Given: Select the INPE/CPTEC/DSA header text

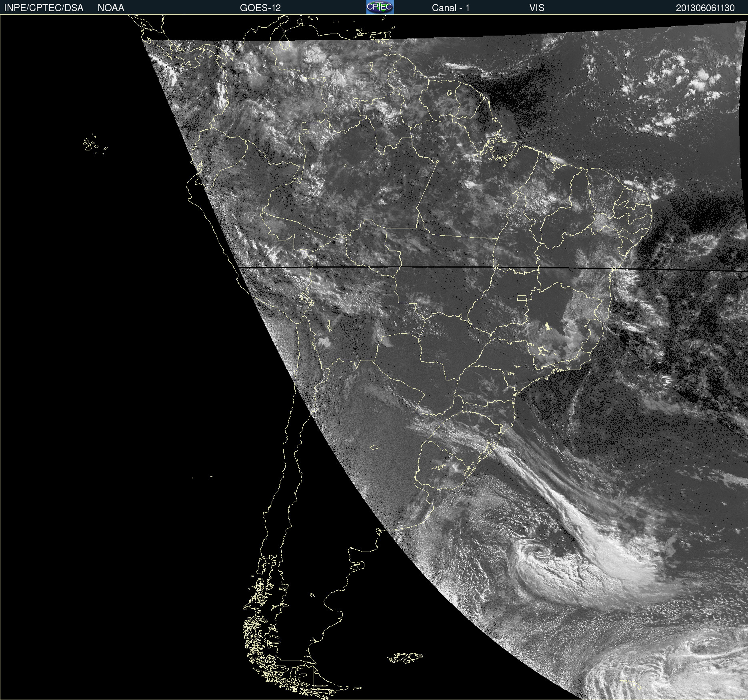Looking at the screenshot, I should (44, 8).
